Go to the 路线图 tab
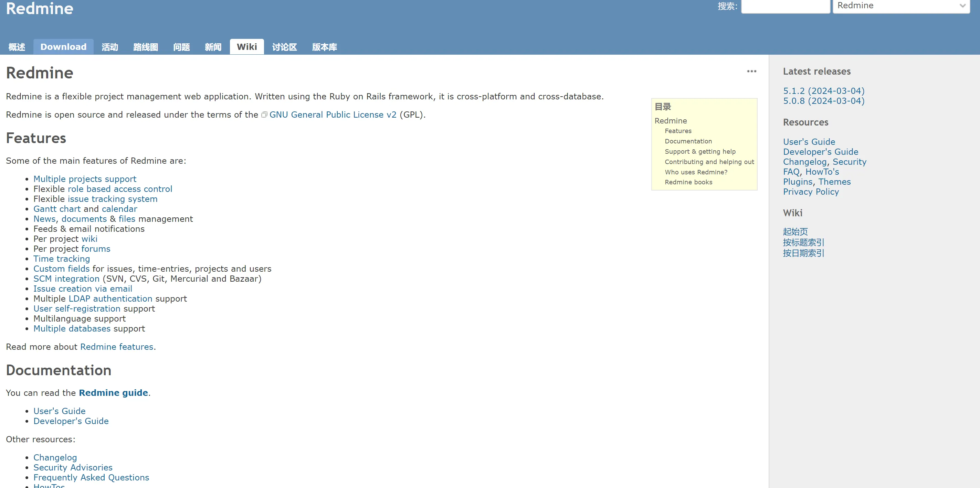This screenshot has height=488, width=980. (145, 47)
